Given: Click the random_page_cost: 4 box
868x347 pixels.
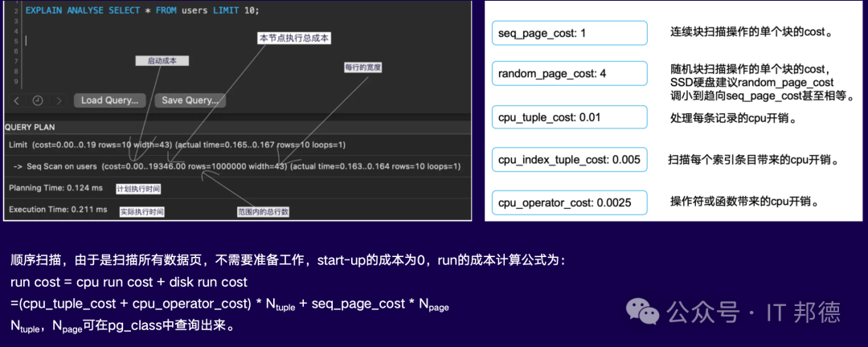Looking at the screenshot, I should [x=570, y=74].
